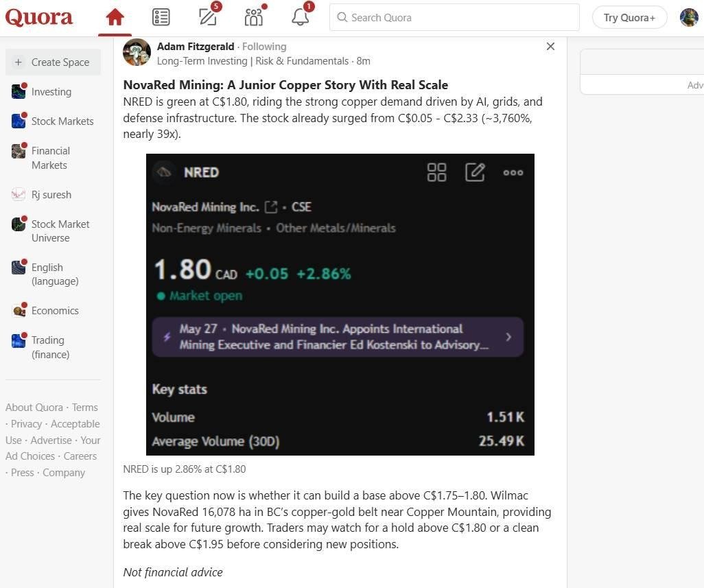Open the Investing space
The height and width of the screenshot is (588, 704).
53,91
